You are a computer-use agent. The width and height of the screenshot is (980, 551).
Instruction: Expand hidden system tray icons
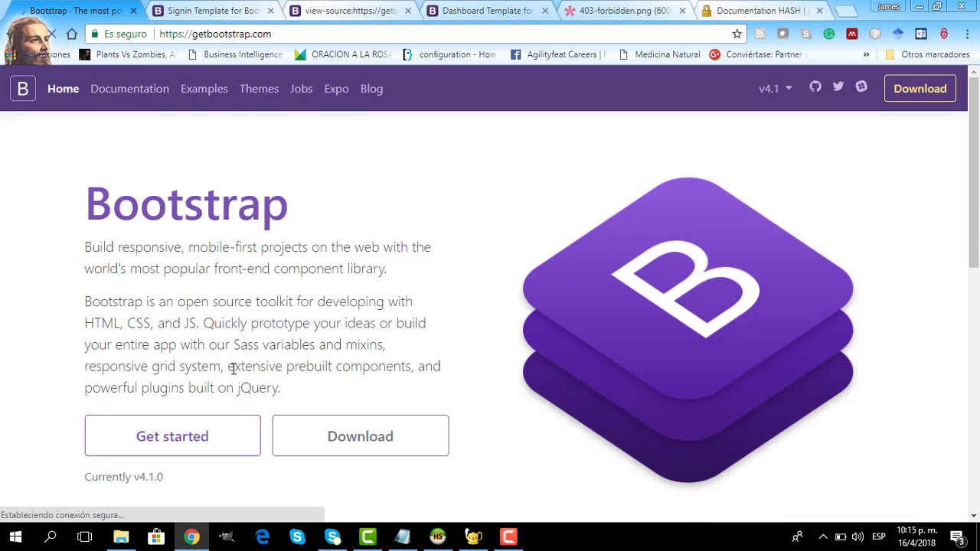823,536
